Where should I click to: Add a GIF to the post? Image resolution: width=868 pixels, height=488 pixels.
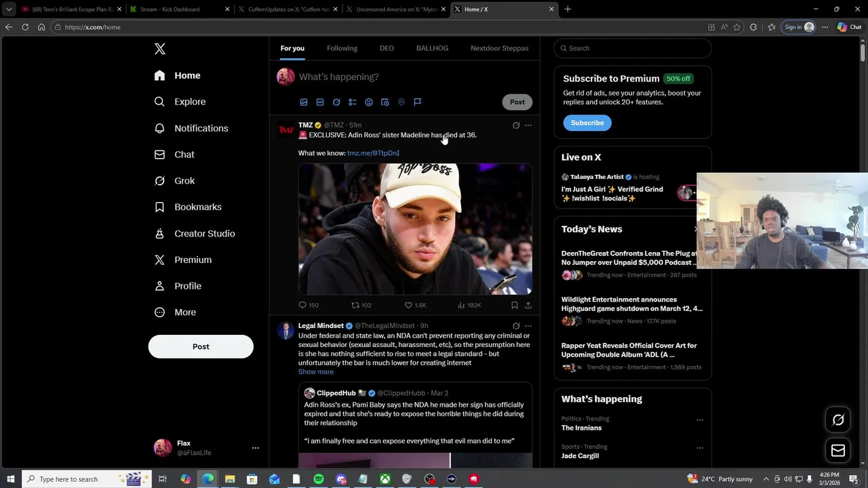coord(320,102)
